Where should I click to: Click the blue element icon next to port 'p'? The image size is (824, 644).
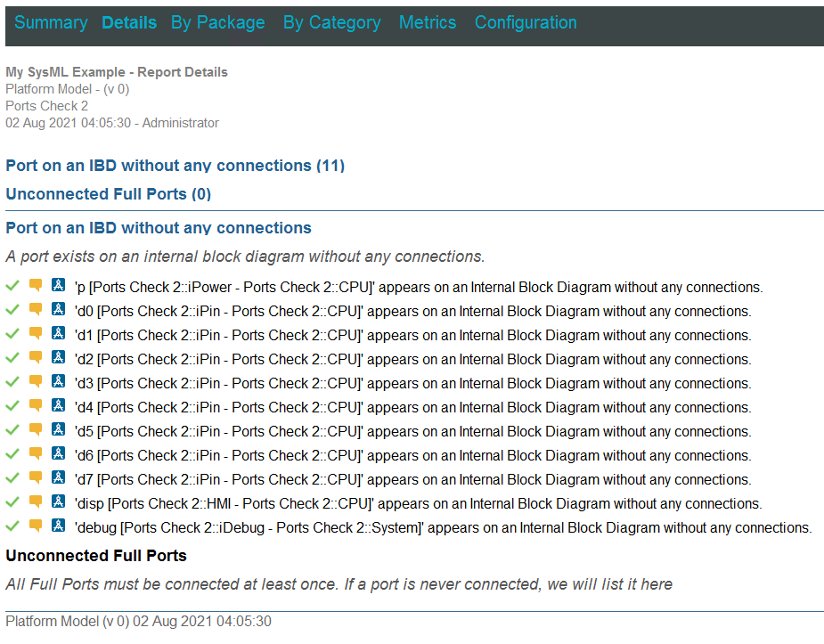click(57, 285)
